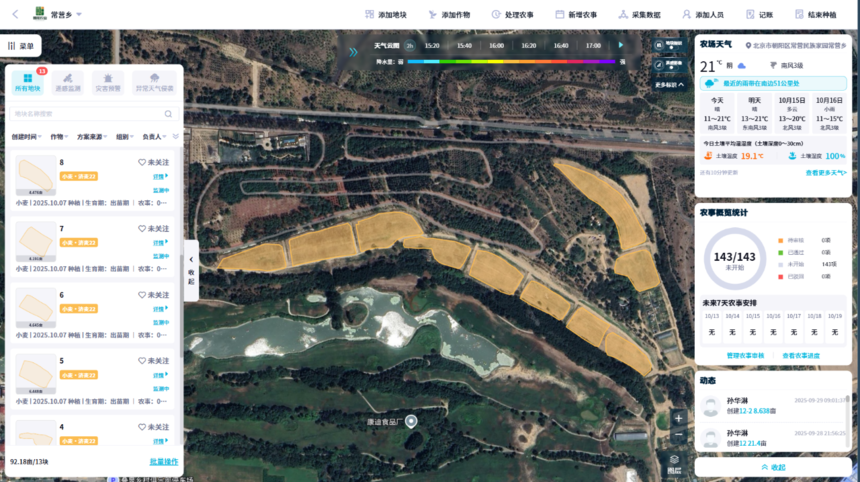Expand the 创建时间 filter dropdown
This screenshot has height=482, width=860.
point(26,137)
